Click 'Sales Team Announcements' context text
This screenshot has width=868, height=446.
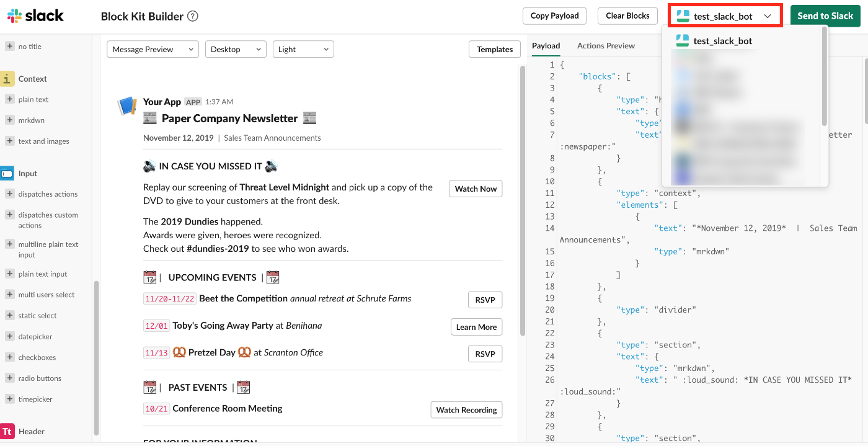[272, 138]
